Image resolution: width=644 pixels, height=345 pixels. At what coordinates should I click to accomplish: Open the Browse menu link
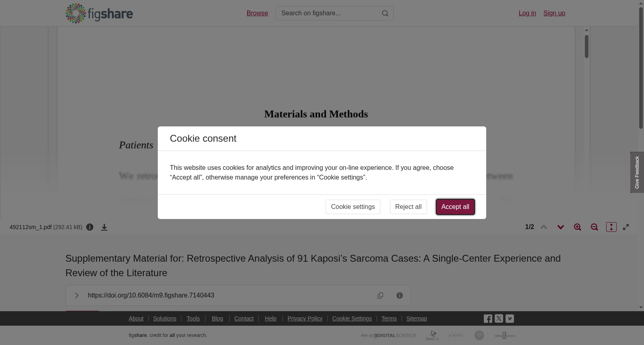pos(257,13)
